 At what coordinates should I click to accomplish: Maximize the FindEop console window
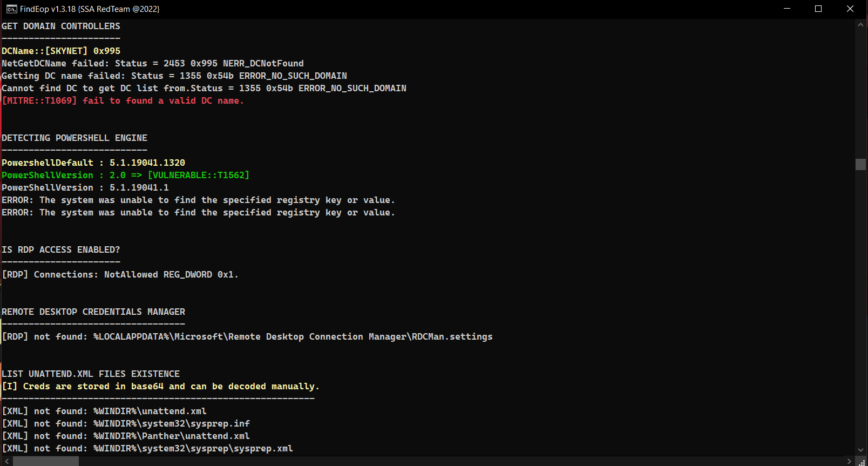click(x=818, y=9)
